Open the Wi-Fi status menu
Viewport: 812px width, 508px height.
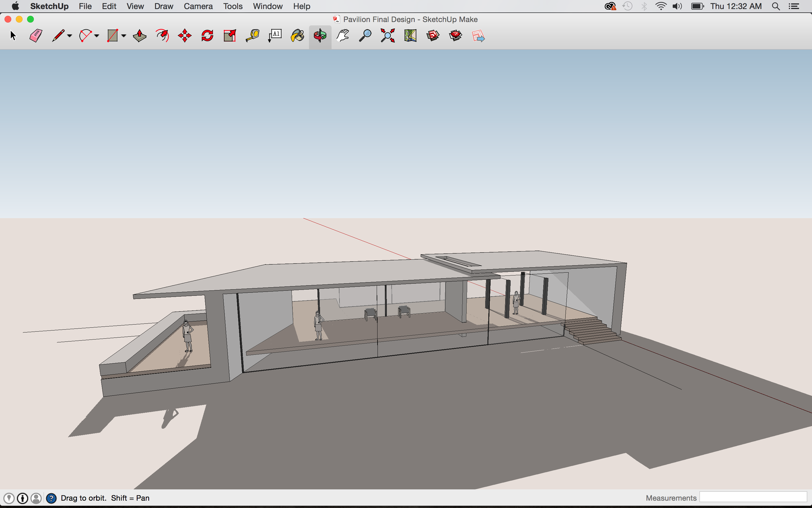click(x=661, y=6)
